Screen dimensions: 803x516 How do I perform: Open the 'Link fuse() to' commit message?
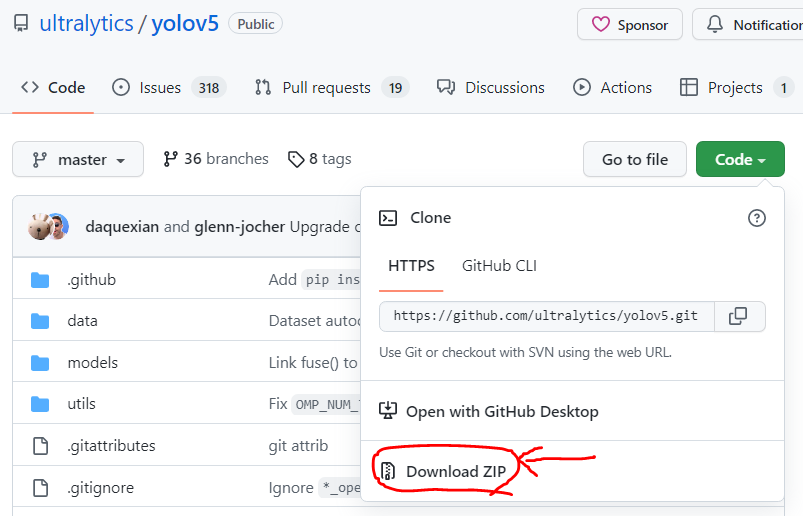(x=313, y=362)
